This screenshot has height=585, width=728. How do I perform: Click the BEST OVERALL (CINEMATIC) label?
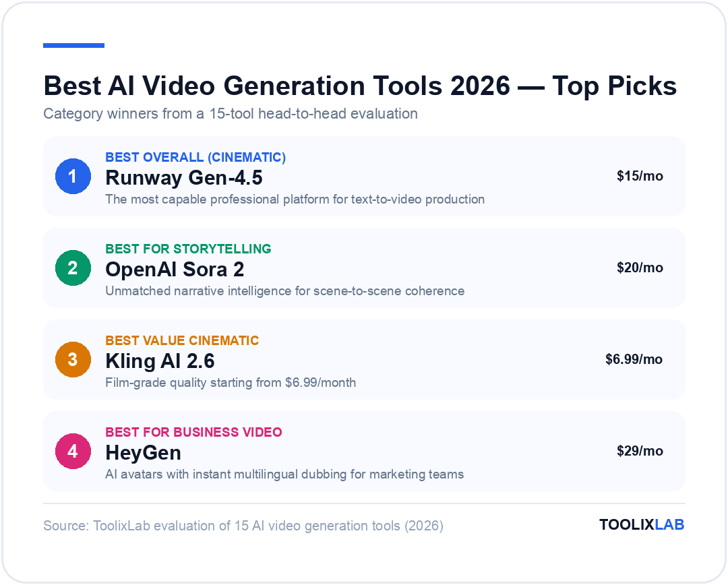coord(195,158)
